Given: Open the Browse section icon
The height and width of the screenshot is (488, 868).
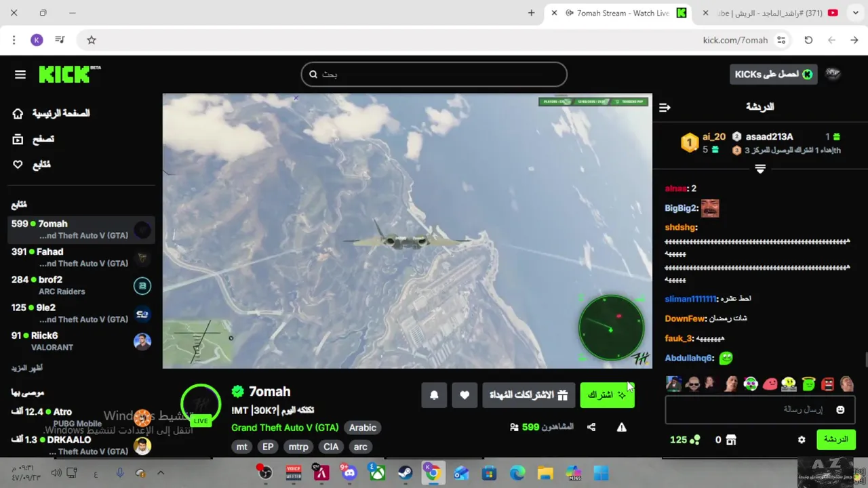Looking at the screenshot, I should point(18,139).
